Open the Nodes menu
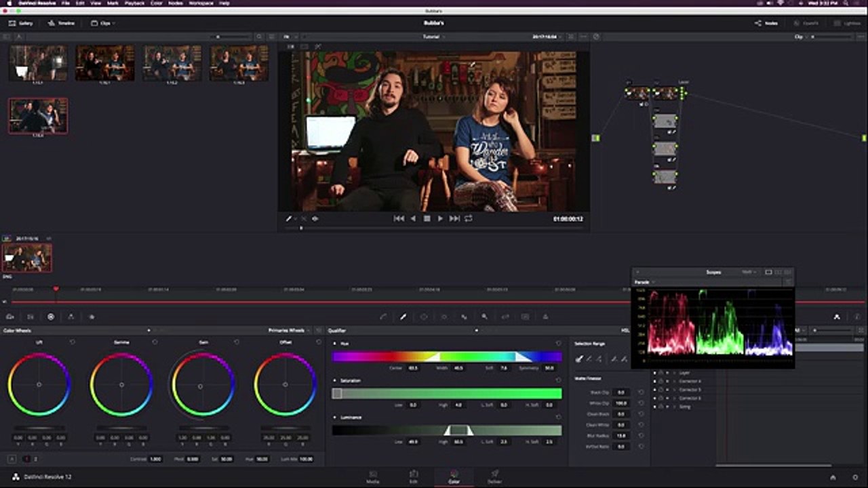 [x=176, y=3]
